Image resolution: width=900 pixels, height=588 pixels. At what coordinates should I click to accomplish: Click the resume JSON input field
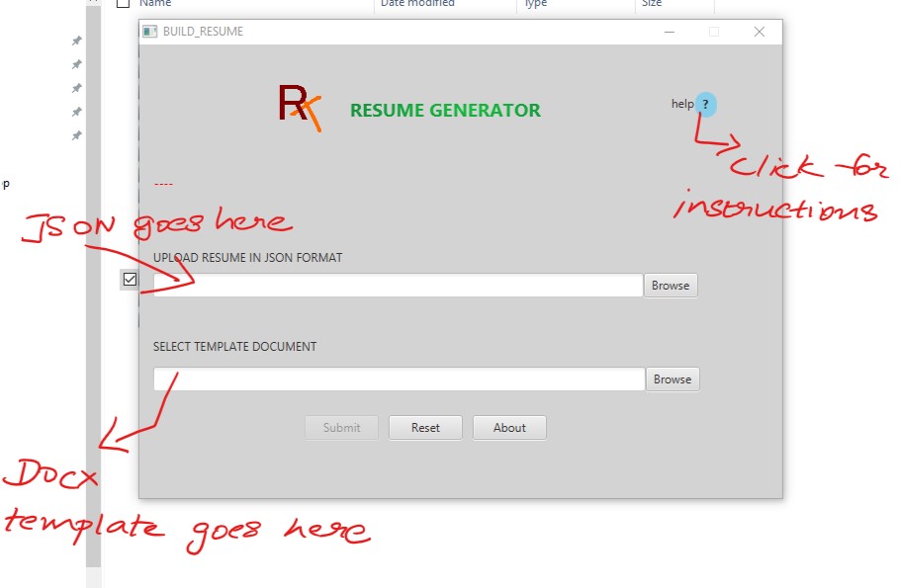pos(396,285)
